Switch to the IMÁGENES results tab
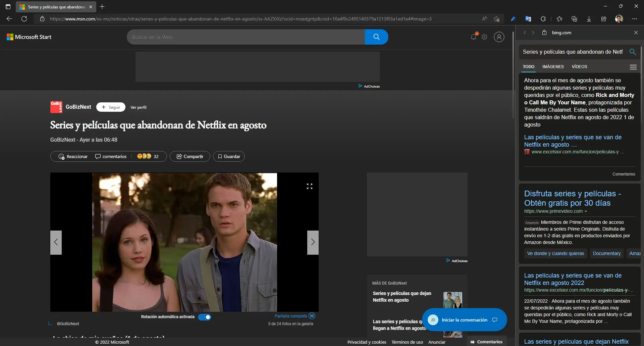 pyautogui.click(x=553, y=67)
